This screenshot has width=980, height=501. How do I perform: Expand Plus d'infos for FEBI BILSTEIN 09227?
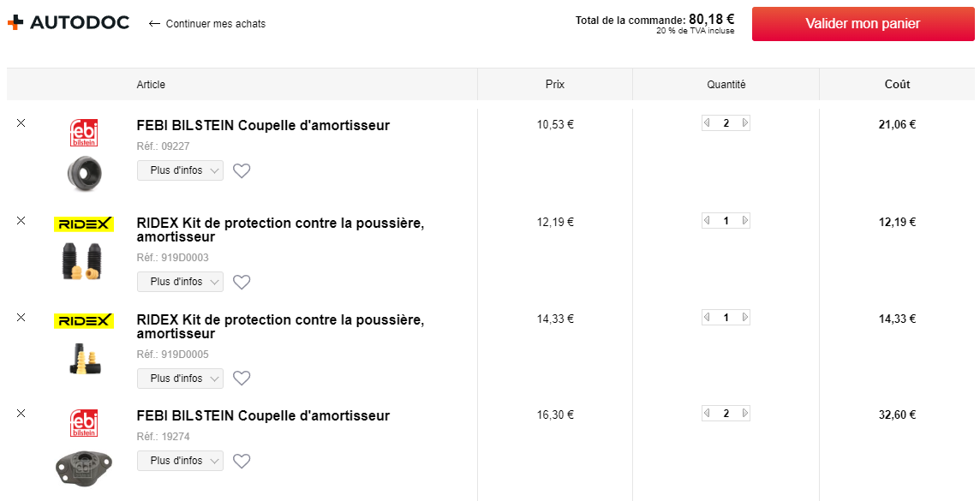[180, 170]
